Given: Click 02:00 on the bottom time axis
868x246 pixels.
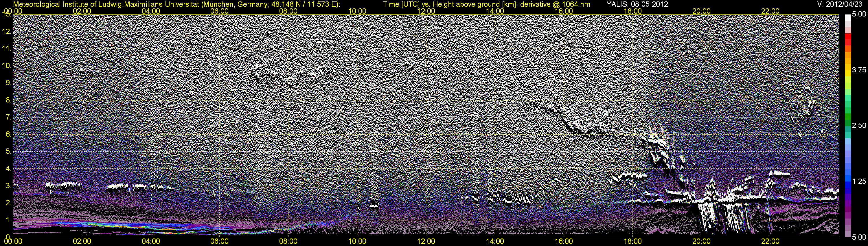Looking at the screenshot, I should point(82,241).
